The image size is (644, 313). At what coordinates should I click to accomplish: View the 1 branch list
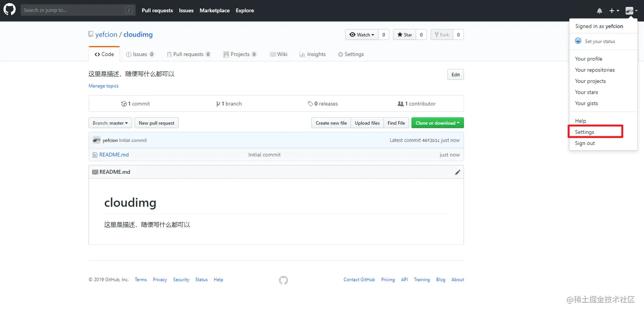click(229, 104)
